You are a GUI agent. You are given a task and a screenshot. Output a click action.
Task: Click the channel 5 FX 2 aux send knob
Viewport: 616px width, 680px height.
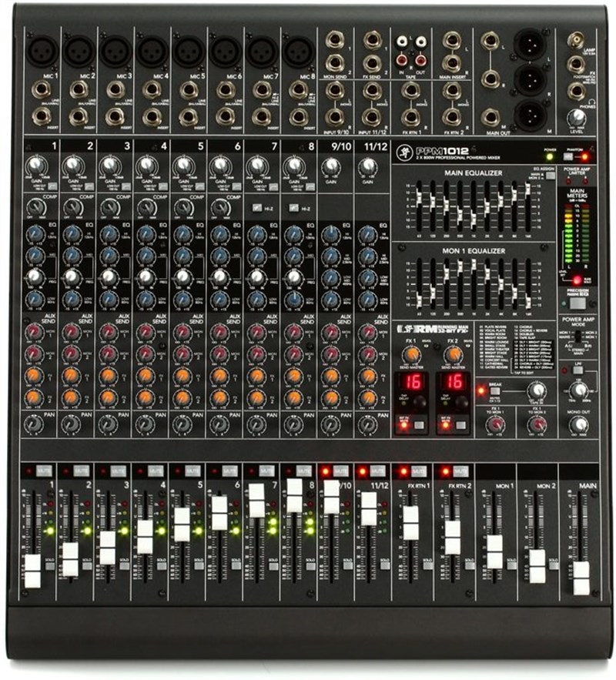click(x=182, y=397)
